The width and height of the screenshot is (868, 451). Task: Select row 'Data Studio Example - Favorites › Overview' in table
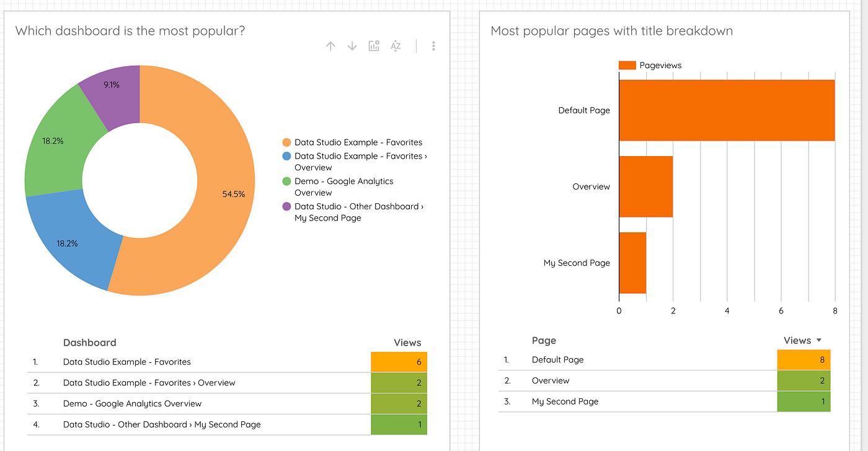click(x=227, y=383)
